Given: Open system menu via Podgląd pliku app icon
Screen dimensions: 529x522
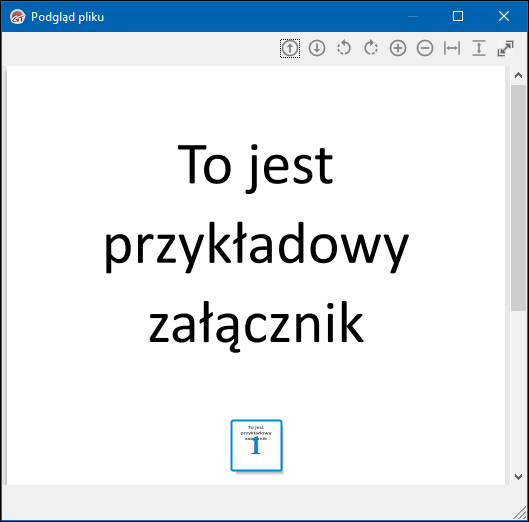Looking at the screenshot, I should [18, 17].
